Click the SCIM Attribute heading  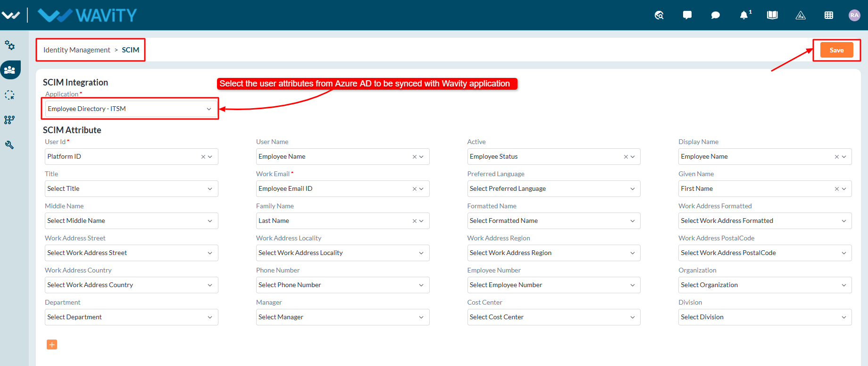click(72, 130)
